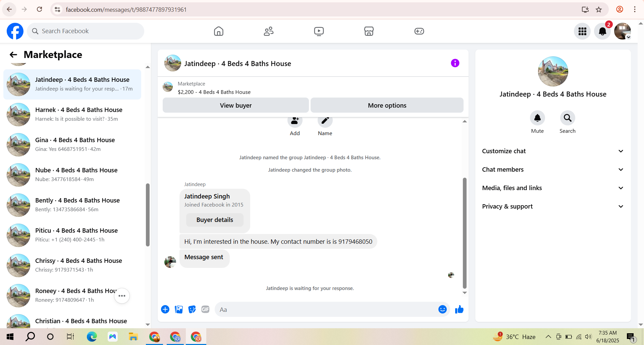Send a thumbs-up like
Image resolution: width=644 pixels, height=345 pixels.
459,309
